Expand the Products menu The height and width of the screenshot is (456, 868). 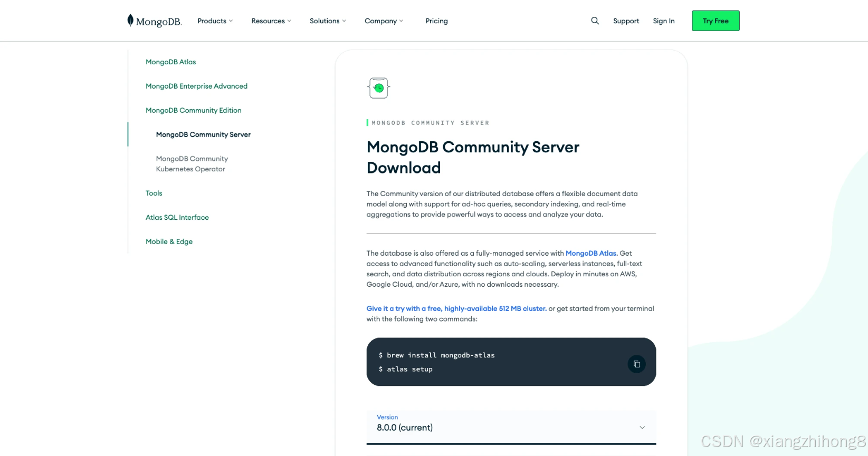point(215,21)
